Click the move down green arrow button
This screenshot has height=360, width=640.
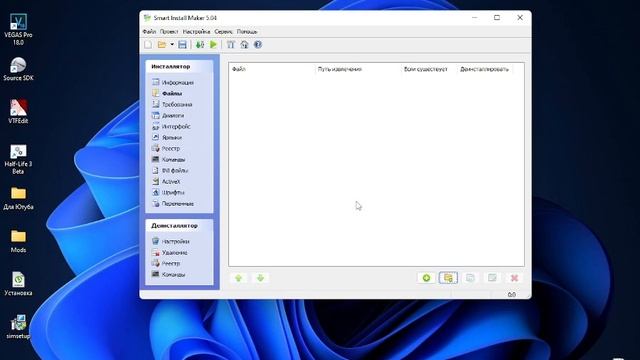tap(260, 278)
